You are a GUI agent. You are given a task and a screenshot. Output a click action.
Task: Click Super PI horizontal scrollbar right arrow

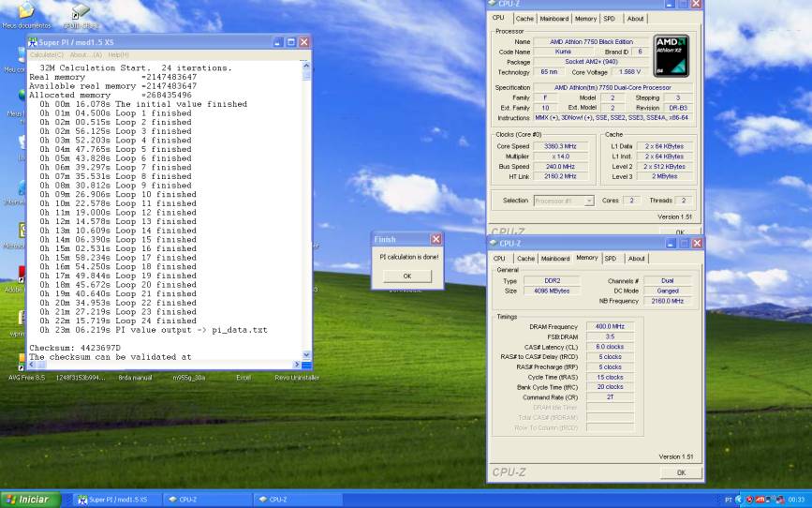(x=297, y=365)
